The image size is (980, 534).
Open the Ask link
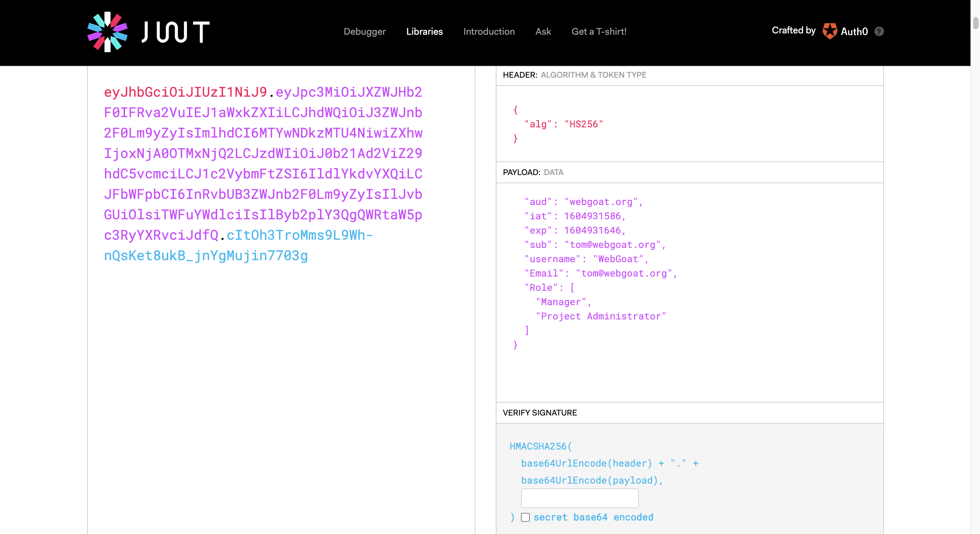coord(543,32)
